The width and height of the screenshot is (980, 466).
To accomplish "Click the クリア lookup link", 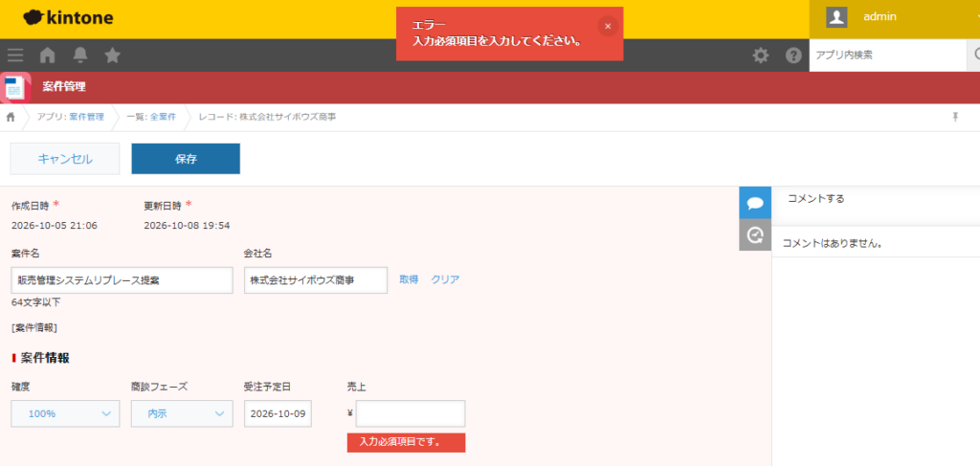I will pos(445,279).
